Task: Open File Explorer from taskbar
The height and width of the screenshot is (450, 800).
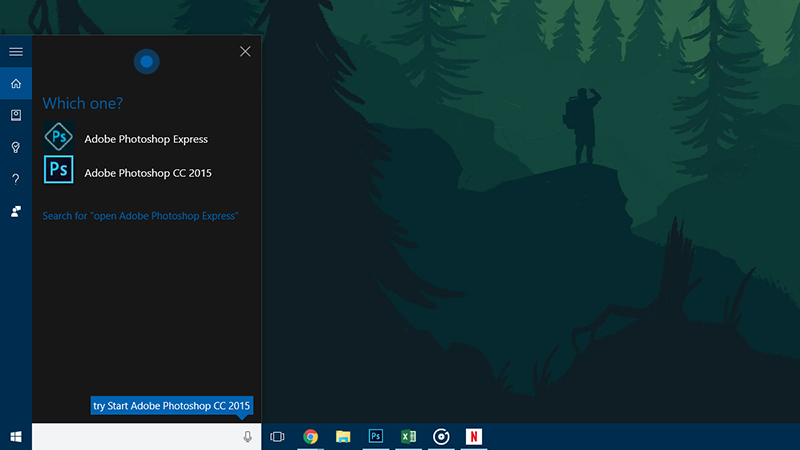Action: pos(343,437)
